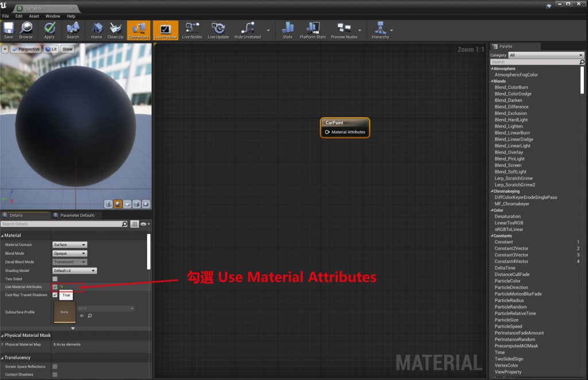
Task: Click the Search Details input field
Action: [60, 224]
